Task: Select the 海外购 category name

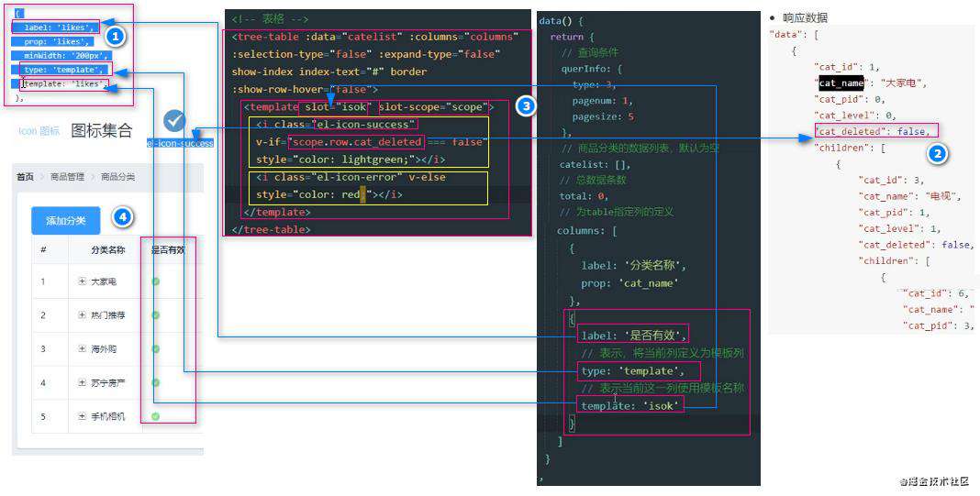Action: pos(104,349)
